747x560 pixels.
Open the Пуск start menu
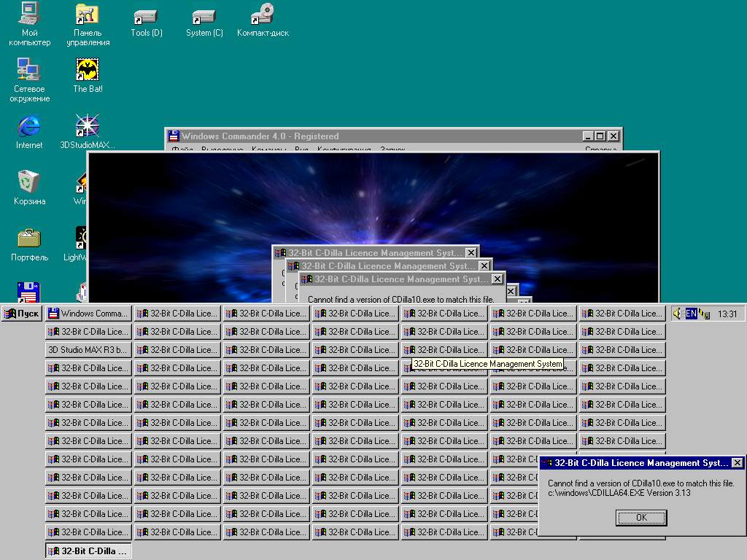[x=22, y=314]
